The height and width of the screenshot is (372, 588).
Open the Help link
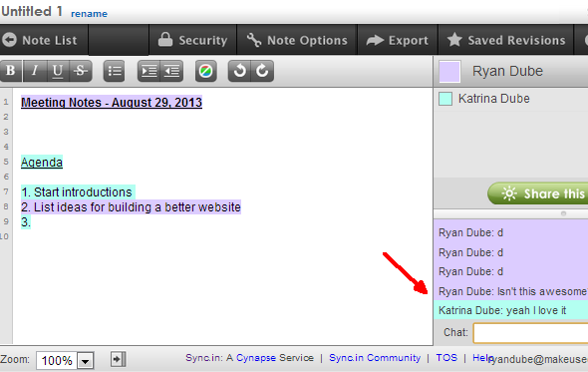point(481,358)
